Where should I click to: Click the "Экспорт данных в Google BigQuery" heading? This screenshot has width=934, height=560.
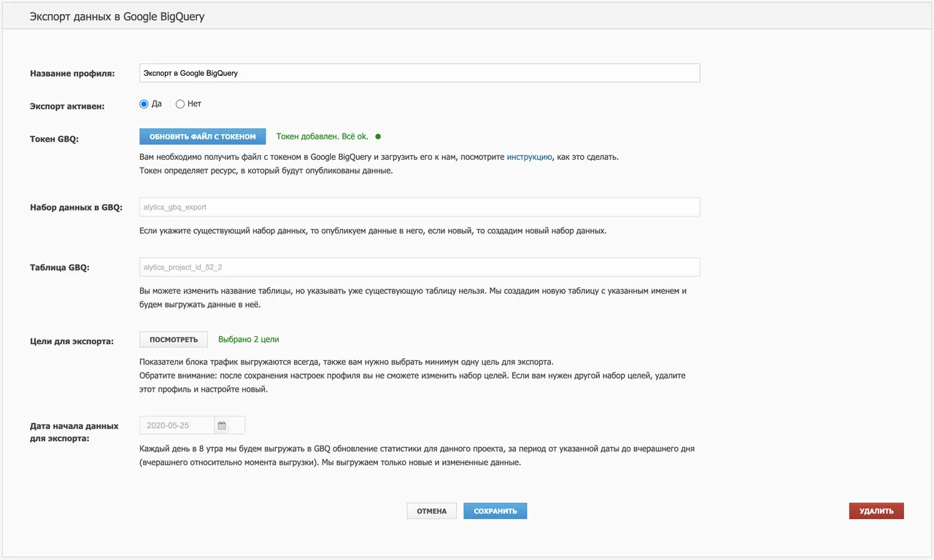[117, 17]
